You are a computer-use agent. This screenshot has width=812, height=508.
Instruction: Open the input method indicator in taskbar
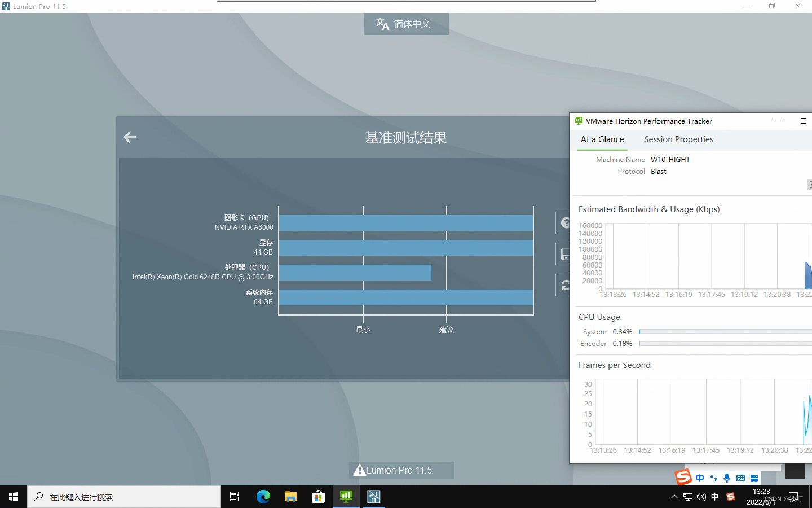714,497
